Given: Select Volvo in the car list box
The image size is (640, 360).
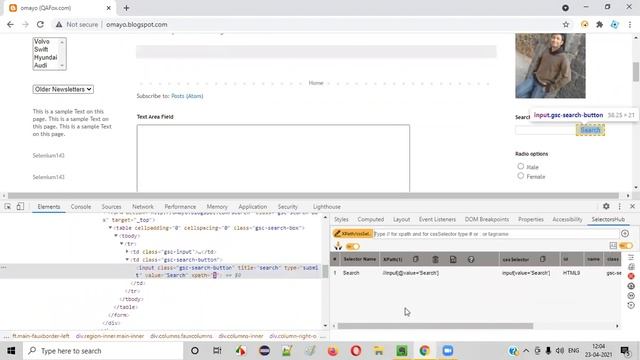Looking at the screenshot, I should (x=42, y=41).
